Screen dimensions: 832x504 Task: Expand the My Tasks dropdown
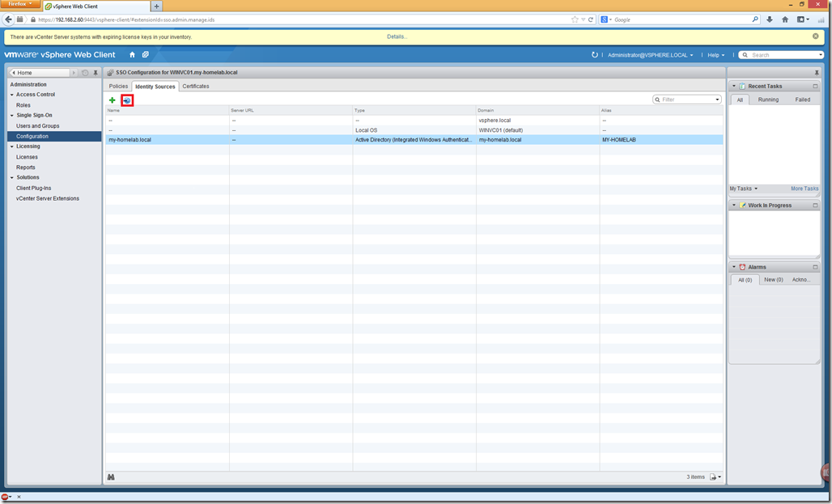point(744,188)
